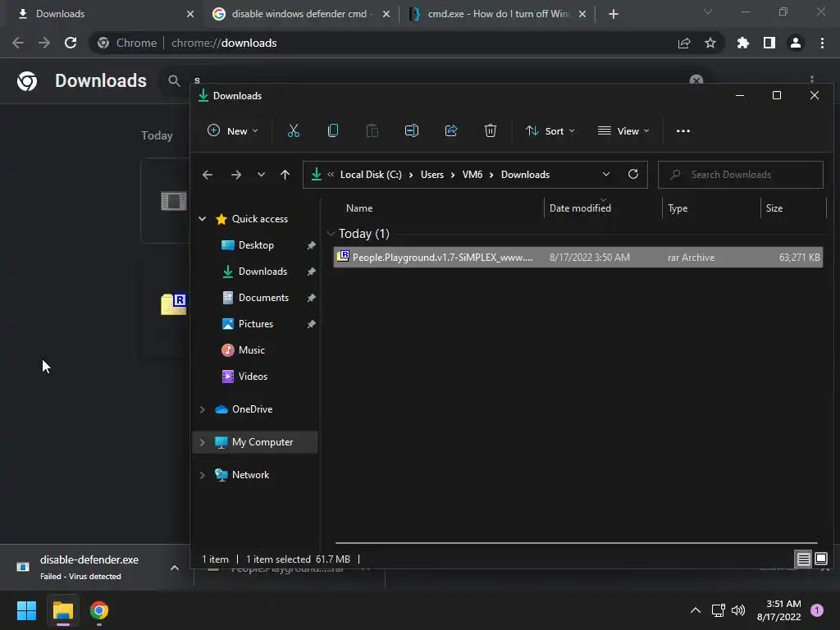The width and height of the screenshot is (840, 630).
Task: Sort by Date modified column header
Action: (603, 208)
